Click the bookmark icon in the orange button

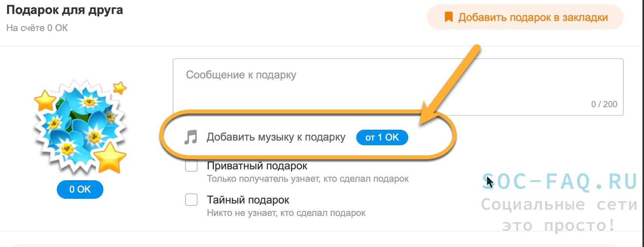[449, 17]
